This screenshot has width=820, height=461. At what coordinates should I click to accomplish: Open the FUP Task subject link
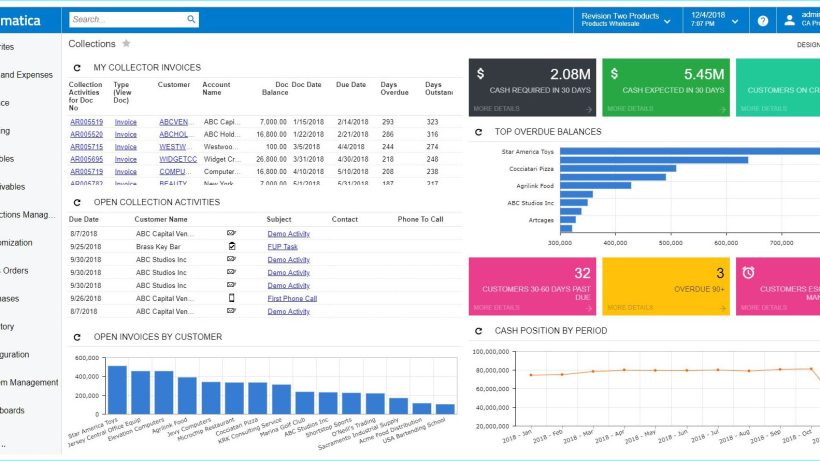pos(282,247)
